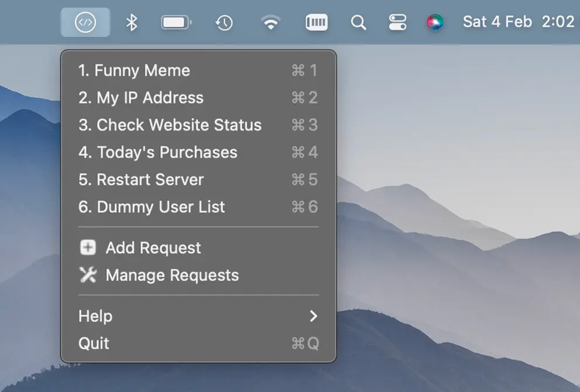Click Quit to exit the app
The height and width of the screenshot is (392, 580).
[x=94, y=343]
